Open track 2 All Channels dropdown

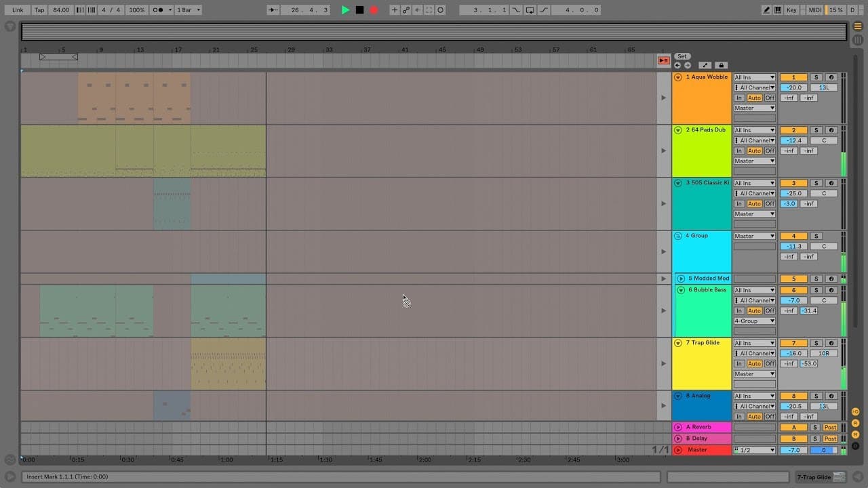click(754, 140)
